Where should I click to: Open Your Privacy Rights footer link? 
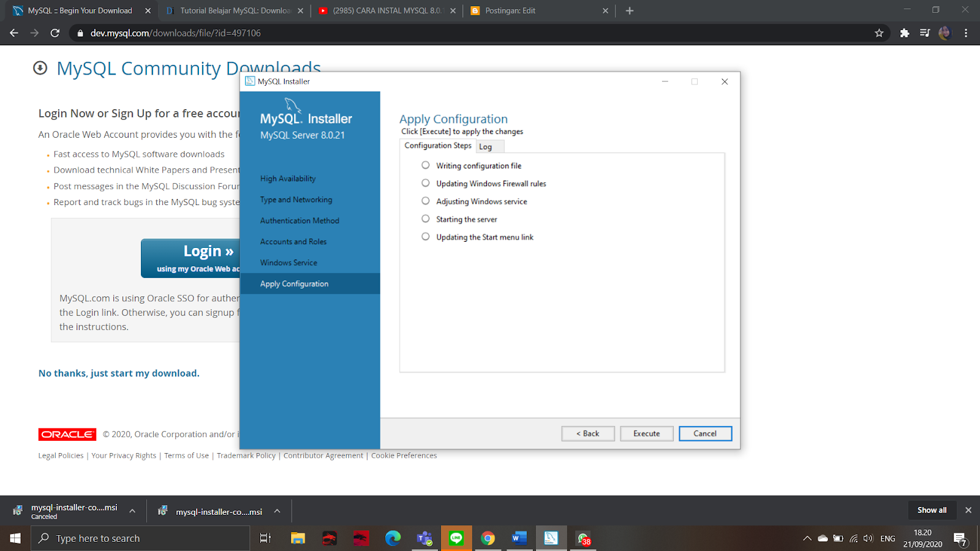(x=124, y=455)
